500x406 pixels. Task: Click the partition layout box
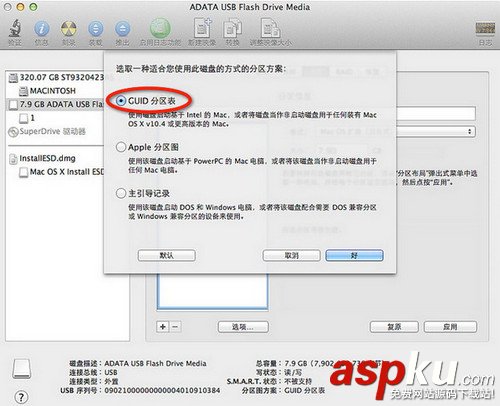(212, 292)
